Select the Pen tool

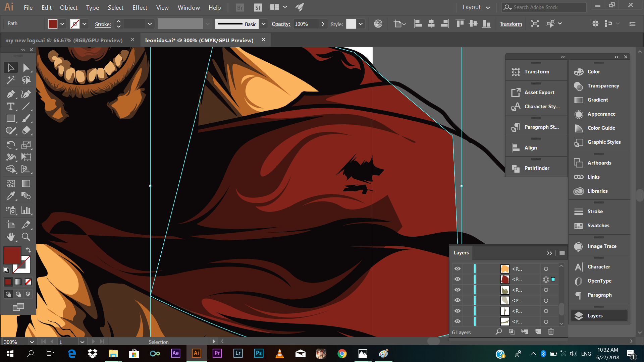click(x=10, y=94)
